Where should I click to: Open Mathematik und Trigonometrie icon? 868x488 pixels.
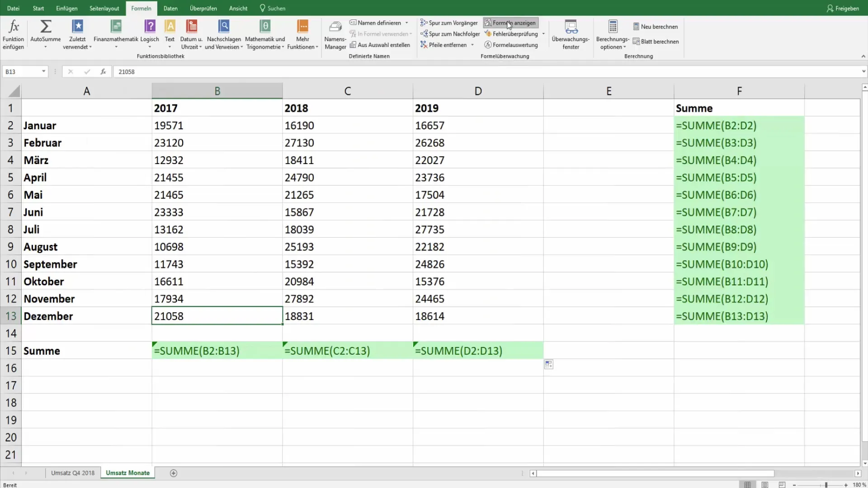coord(265,26)
